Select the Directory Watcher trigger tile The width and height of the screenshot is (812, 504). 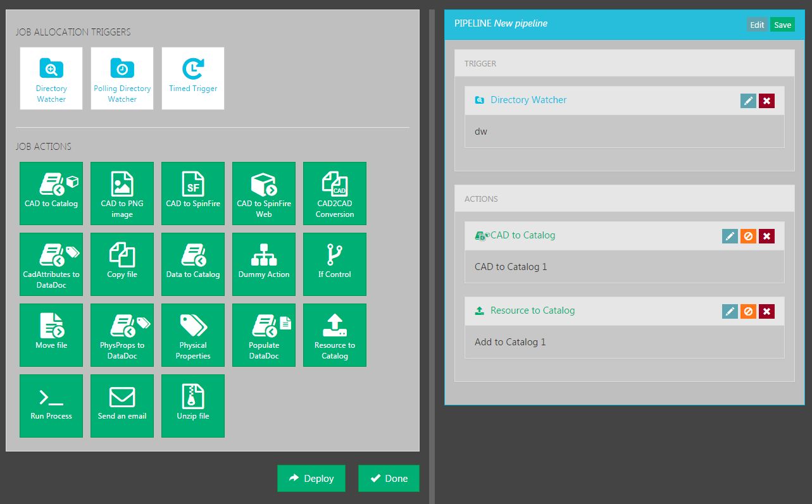(x=51, y=78)
